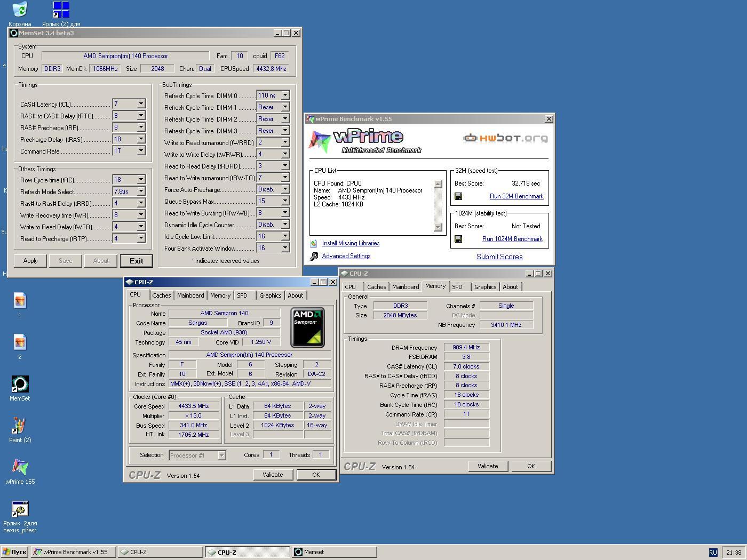This screenshot has width=747, height=560.
Task: Click the Core Speed value field in CPU-Z
Action: [x=194, y=406]
